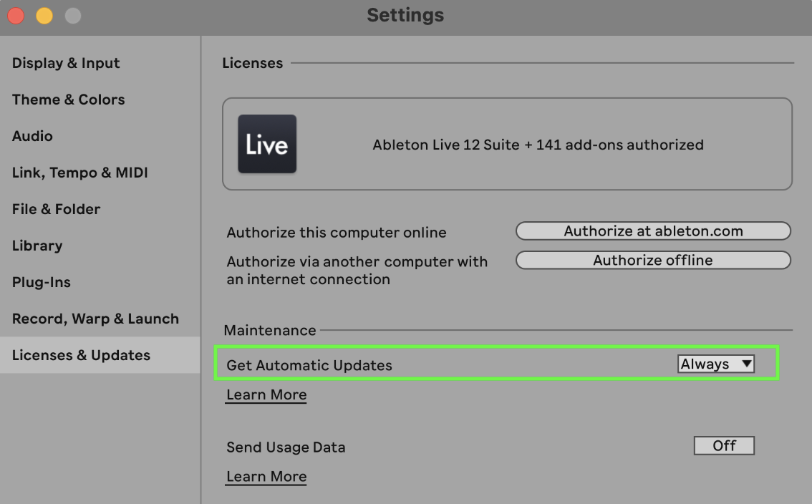Click the Ableton Live logo icon

(267, 144)
